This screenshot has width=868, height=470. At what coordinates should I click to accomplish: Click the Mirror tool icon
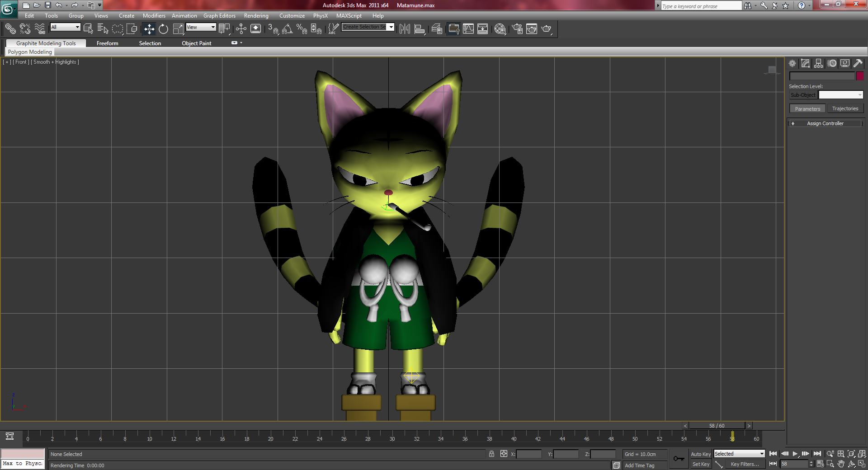tap(405, 29)
